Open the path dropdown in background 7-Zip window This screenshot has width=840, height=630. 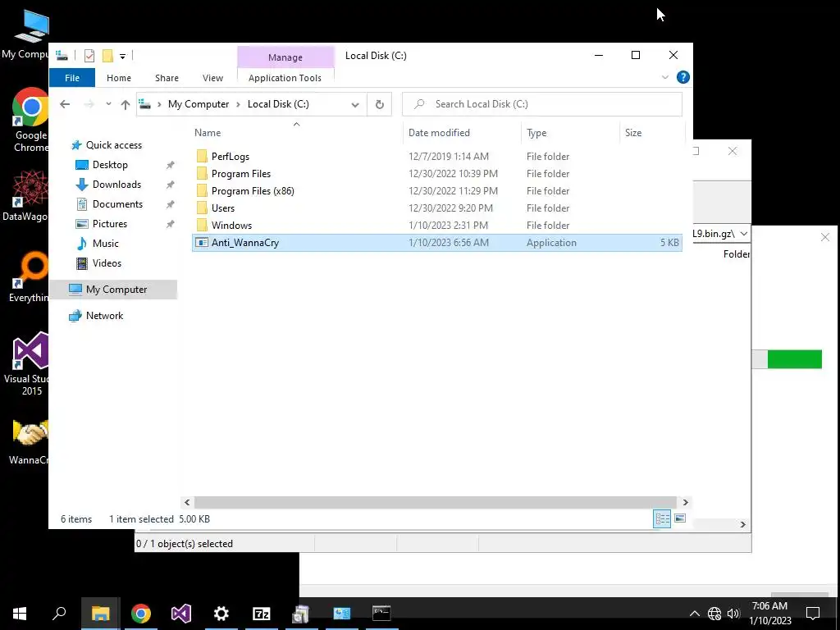[743, 234]
